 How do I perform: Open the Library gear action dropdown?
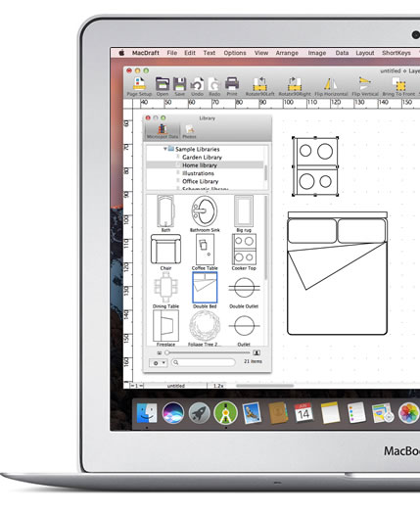[x=159, y=363]
